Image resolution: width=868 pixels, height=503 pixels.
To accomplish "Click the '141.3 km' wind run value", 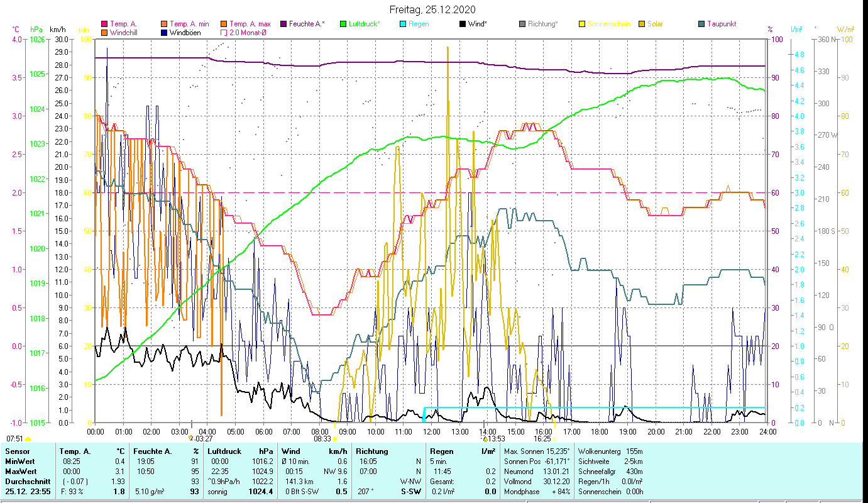I will pos(299,482).
